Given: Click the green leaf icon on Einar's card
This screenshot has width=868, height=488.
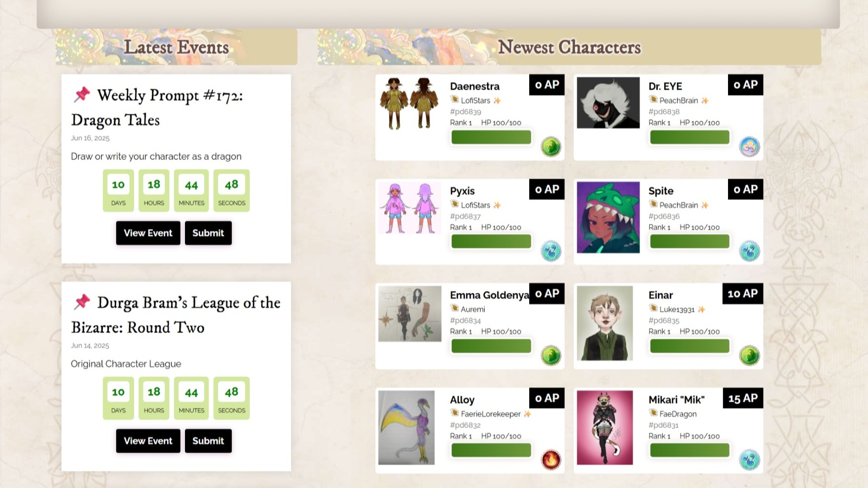Looking at the screenshot, I should [x=749, y=355].
